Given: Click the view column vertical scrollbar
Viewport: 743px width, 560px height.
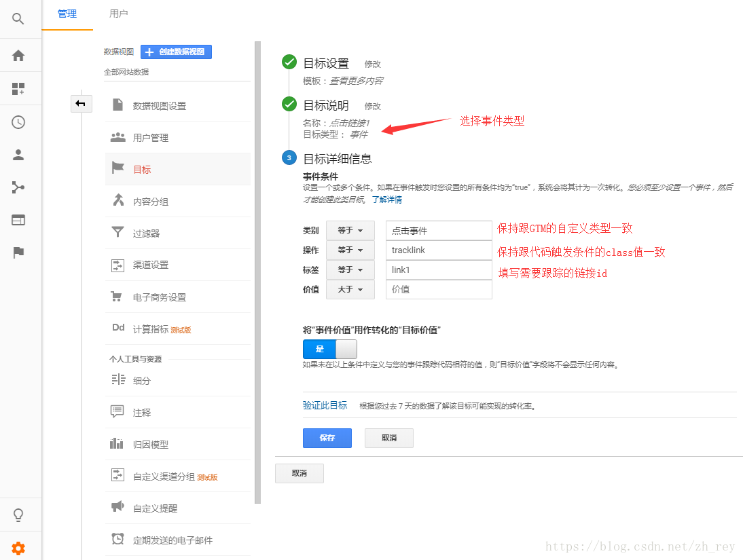Looking at the screenshot, I should coord(258,272).
